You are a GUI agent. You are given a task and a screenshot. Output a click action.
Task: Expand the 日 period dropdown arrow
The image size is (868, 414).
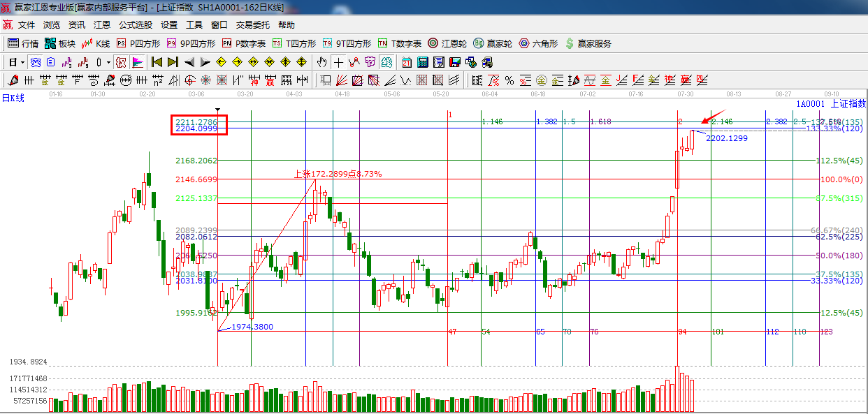click(x=22, y=62)
